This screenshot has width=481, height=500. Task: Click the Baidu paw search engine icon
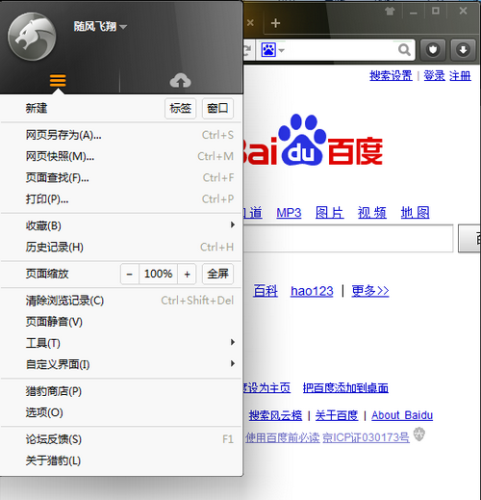tap(268, 50)
